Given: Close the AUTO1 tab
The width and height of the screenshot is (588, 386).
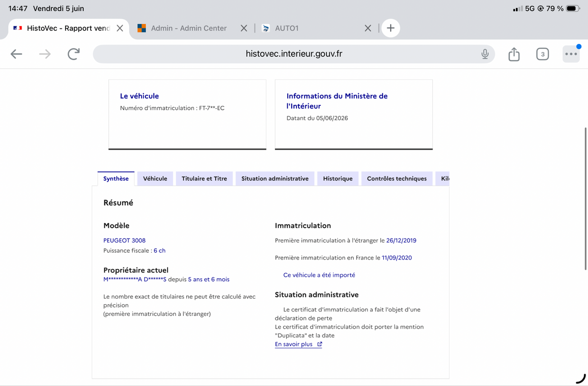Looking at the screenshot, I should [x=368, y=28].
